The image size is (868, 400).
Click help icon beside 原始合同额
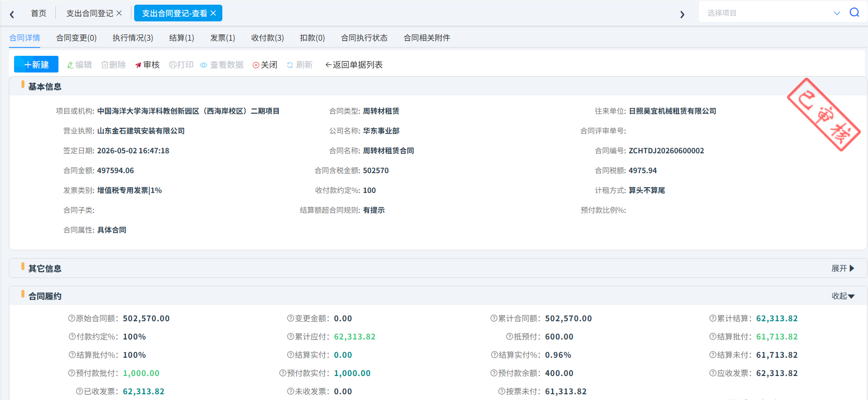click(72, 318)
